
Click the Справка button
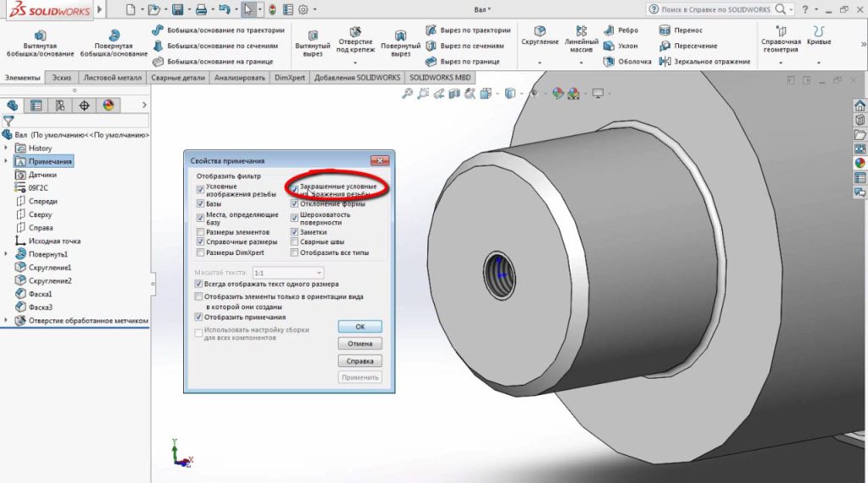359,361
